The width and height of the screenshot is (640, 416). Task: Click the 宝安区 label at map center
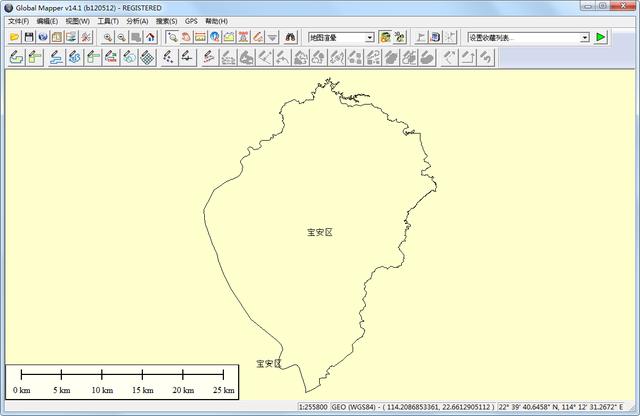[319, 232]
